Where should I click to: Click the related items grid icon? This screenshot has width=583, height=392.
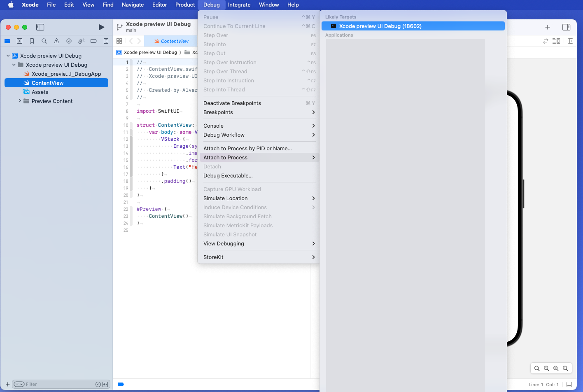click(x=119, y=41)
